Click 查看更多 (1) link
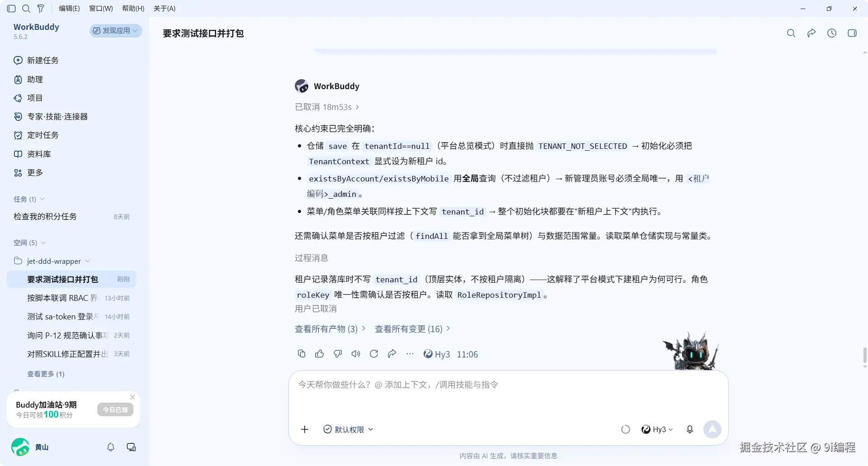The width and height of the screenshot is (868, 466). pyautogui.click(x=46, y=374)
